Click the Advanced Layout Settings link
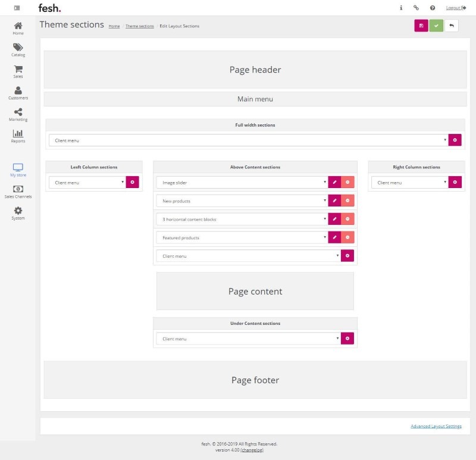 click(436, 426)
